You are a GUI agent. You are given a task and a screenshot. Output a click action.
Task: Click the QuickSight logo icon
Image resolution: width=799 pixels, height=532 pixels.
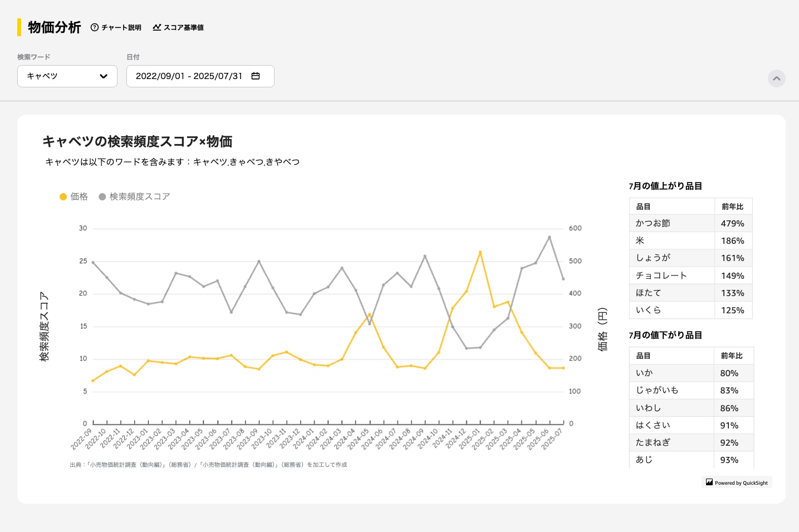709,482
